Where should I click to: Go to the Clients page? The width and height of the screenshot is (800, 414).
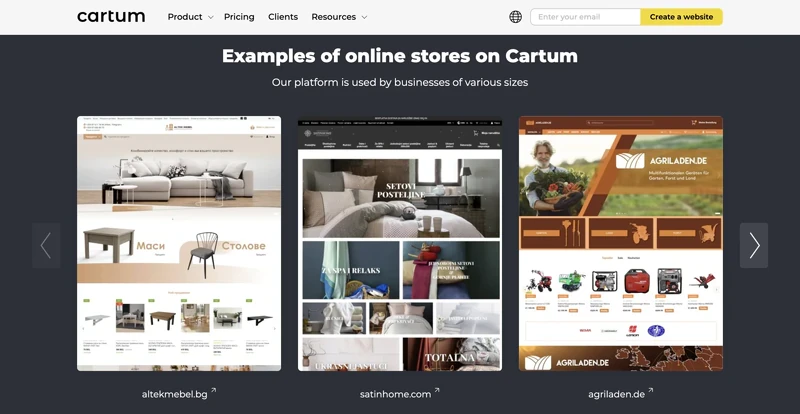click(x=283, y=17)
